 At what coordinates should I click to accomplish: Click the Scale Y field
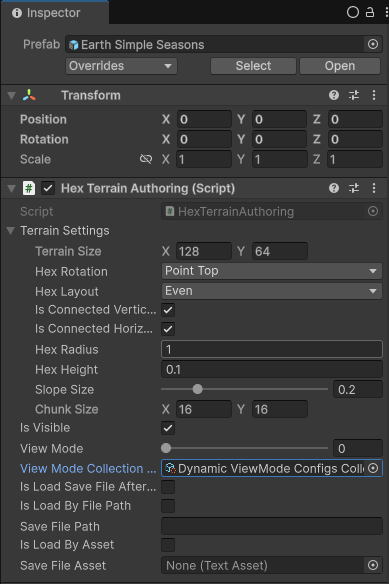pyautogui.click(x=279, y=159)
